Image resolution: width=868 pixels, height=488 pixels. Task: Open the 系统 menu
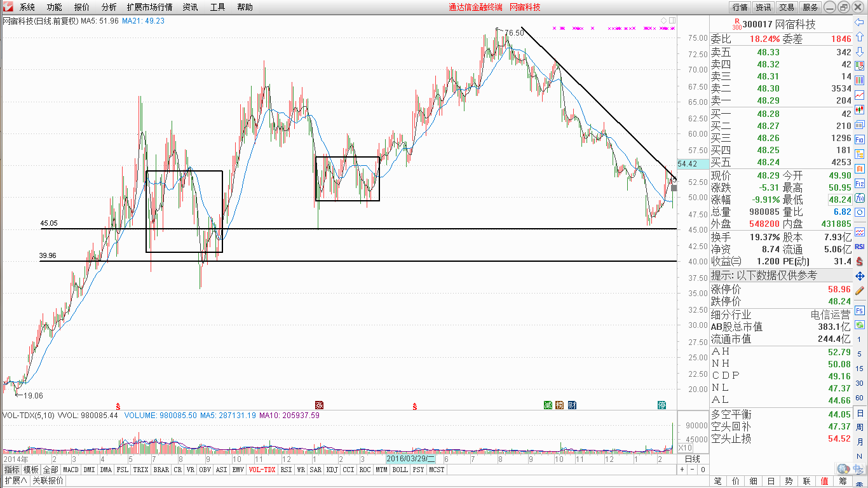coord(27,7)
